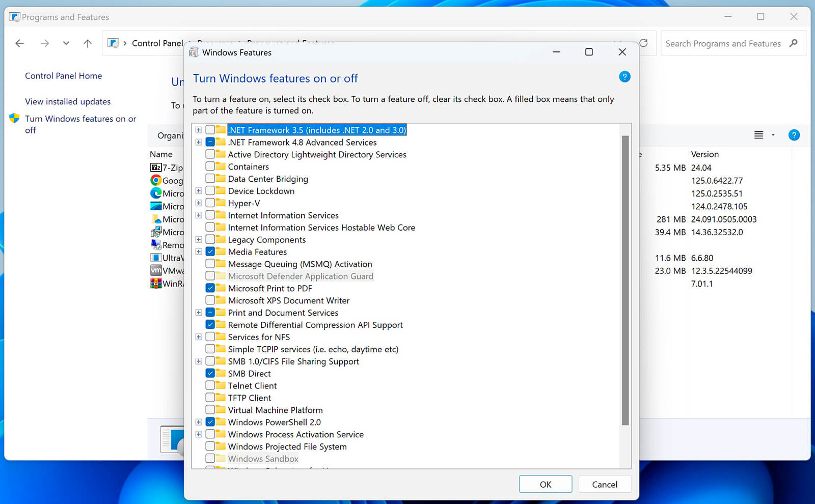The image size is (815, 504).
Task: Click the Version column header
Action: click(x=705, y=154)
